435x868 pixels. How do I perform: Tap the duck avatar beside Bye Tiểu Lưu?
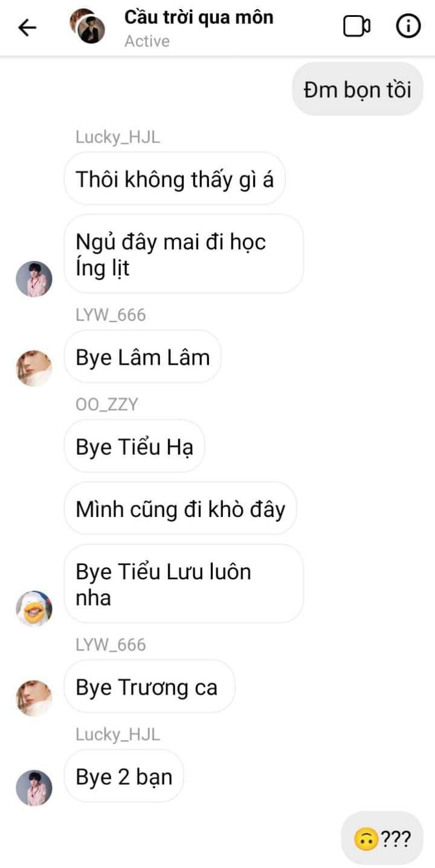34,609
